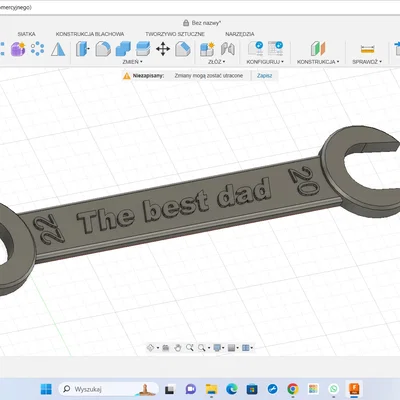
Task: Select the Combine bodies tool
Action: point(123,49)
